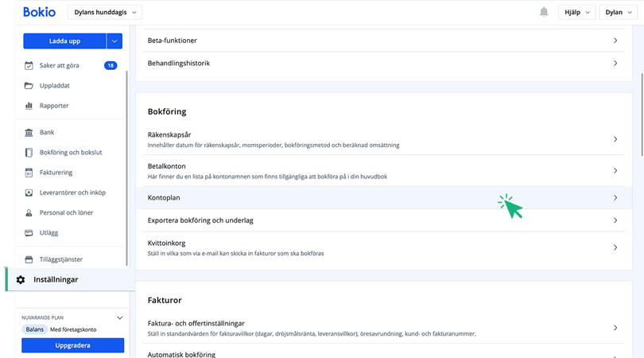Go to Leverantörer och inköp
Viewport: 644px width, 358px height.
[x=72, y=192]
